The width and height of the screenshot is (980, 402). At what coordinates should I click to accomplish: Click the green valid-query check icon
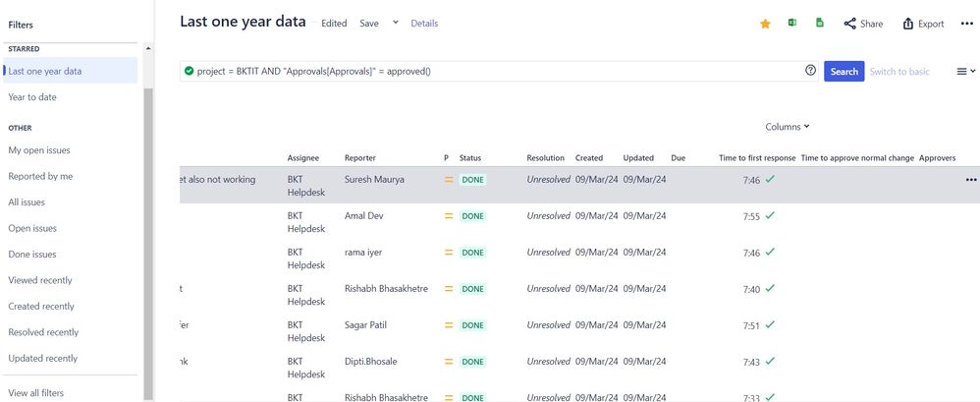point(189,72)
